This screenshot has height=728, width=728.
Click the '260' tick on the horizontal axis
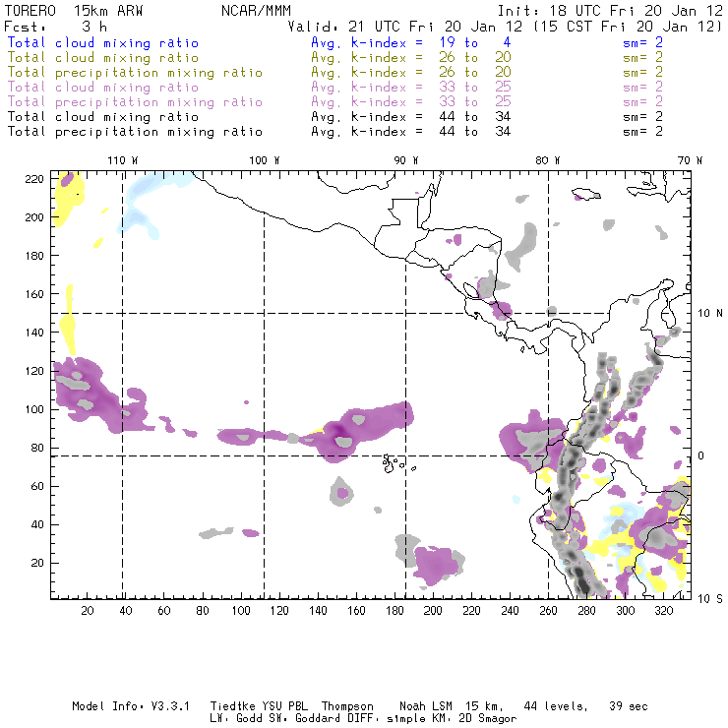(x=548, y=611)
